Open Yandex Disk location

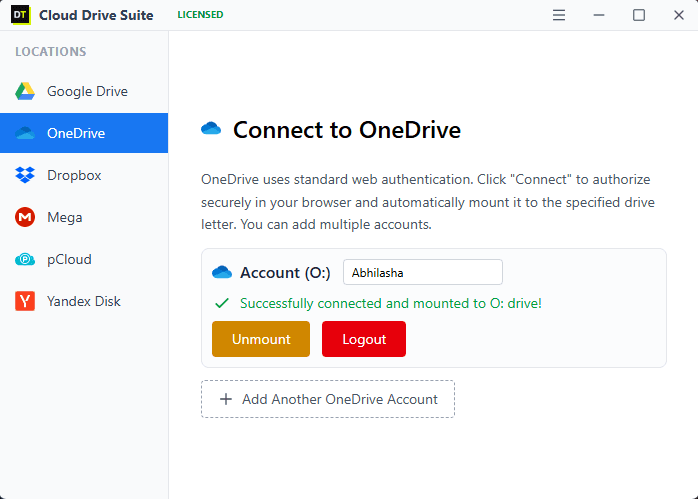click(x=84, y=301)
